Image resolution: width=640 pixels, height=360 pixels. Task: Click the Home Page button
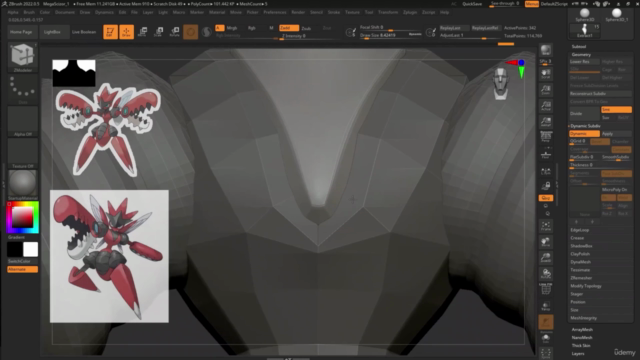click(x=21, y=32)
